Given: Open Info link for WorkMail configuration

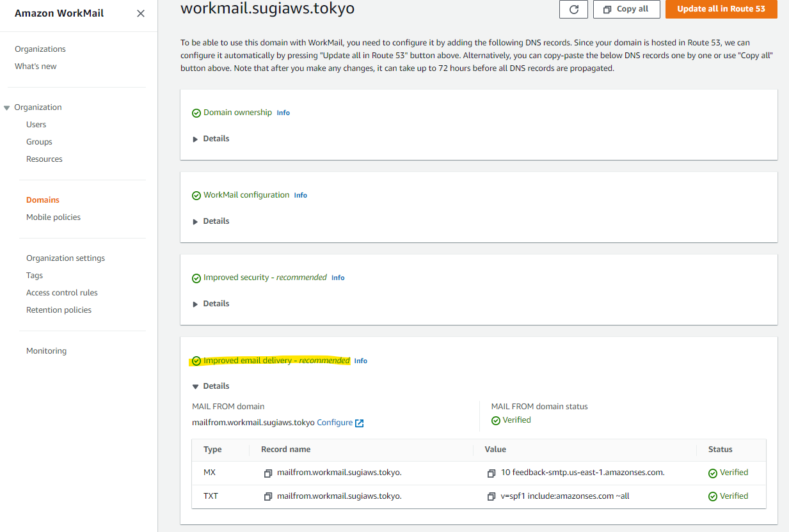Looking at the screenshot, I should coord(301,195).
